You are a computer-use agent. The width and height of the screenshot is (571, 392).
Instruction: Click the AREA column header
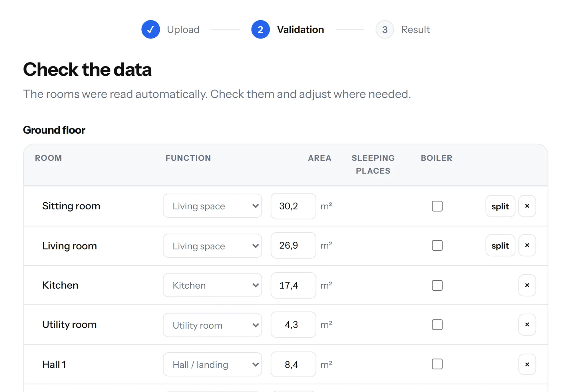point(319,158)
